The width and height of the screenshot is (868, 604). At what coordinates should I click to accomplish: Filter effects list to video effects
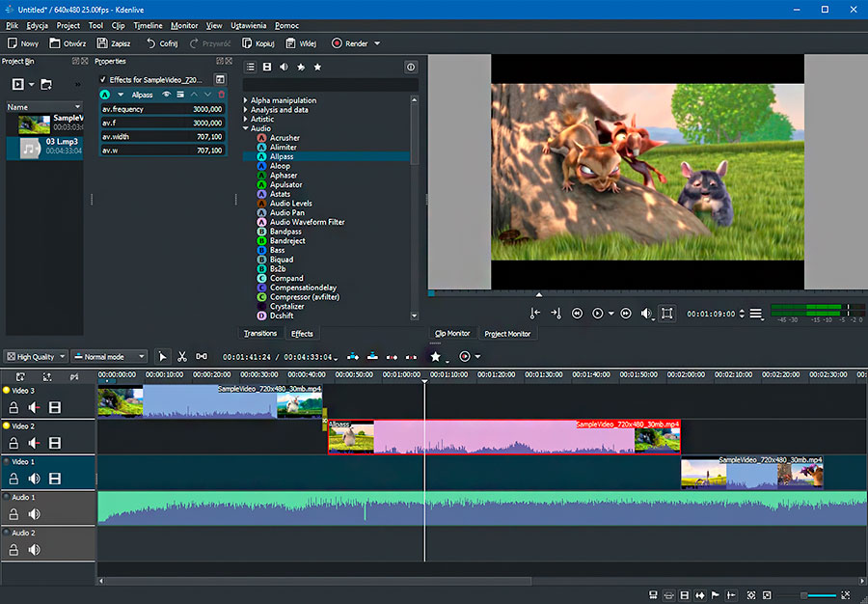coord(267,67)
